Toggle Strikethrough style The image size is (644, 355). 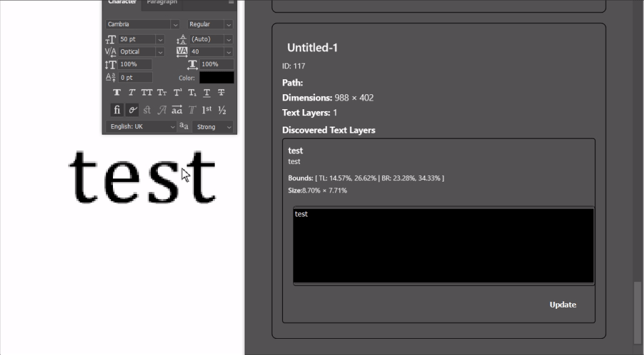[222, 93]
